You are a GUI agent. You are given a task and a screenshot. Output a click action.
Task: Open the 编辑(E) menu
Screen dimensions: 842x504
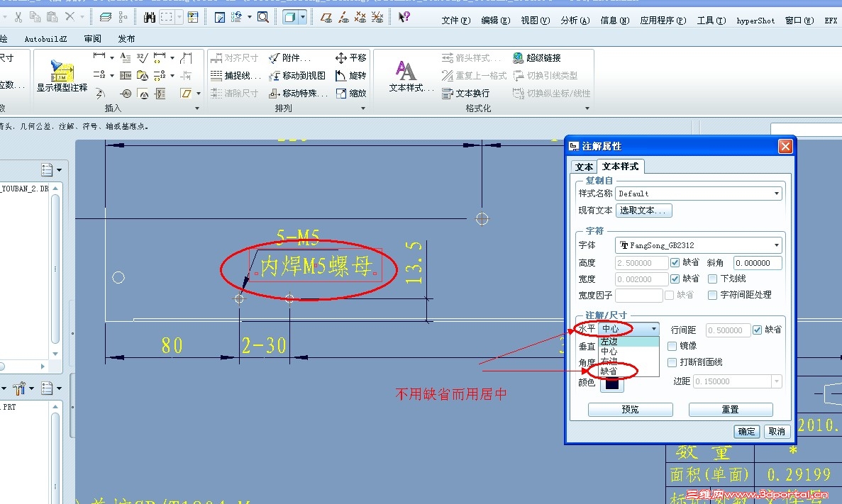pos(496,21)
